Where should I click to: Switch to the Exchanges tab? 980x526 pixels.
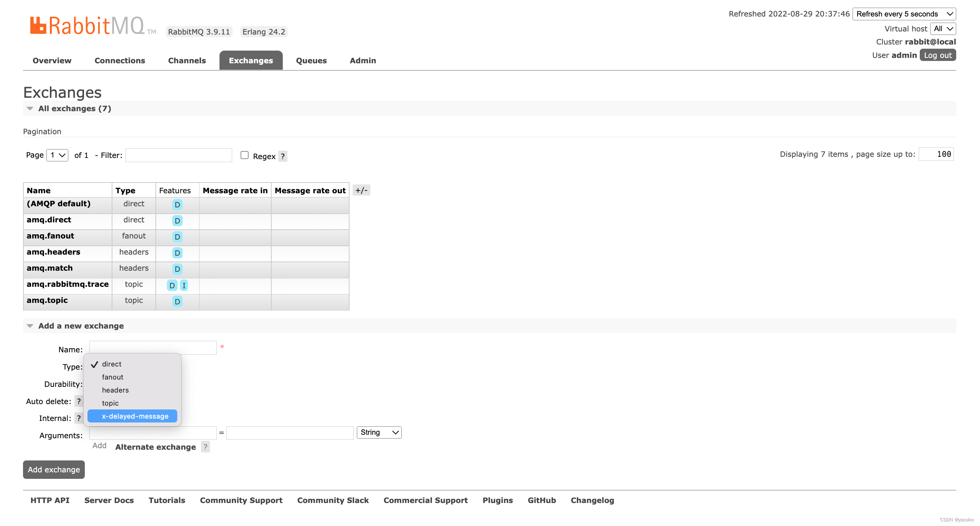[x=251, y=61]
